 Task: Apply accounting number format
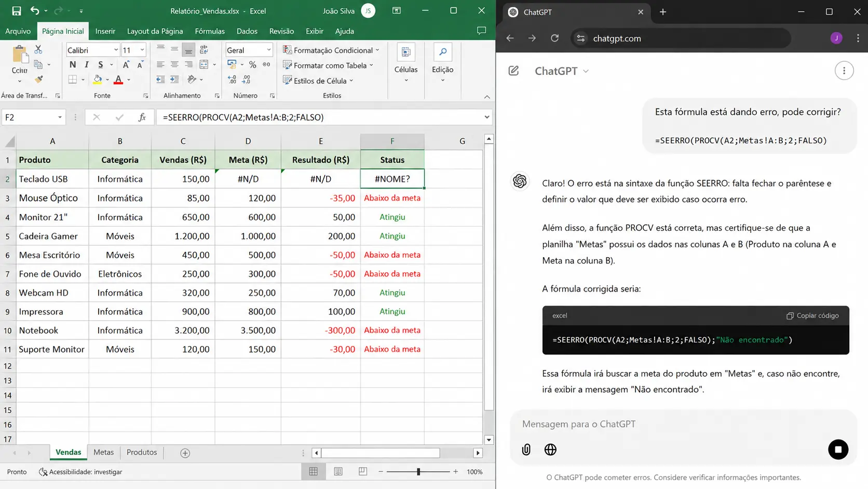[x=232, y=64]
